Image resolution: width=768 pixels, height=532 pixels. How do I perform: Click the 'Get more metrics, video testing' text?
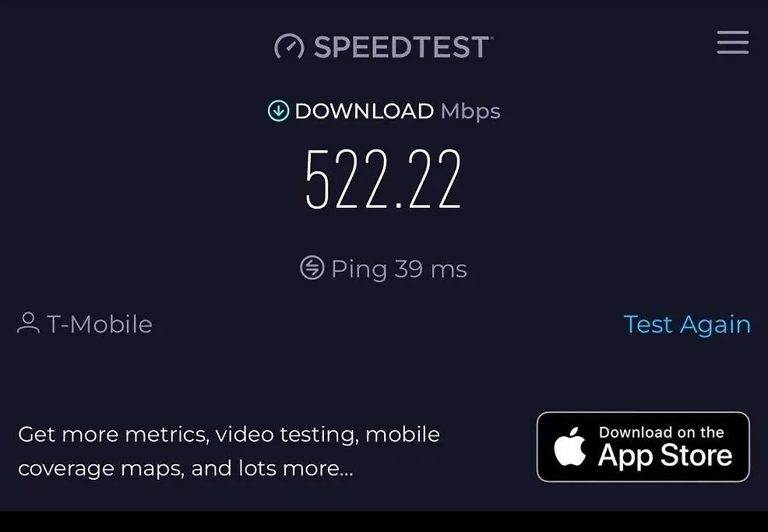229,435
